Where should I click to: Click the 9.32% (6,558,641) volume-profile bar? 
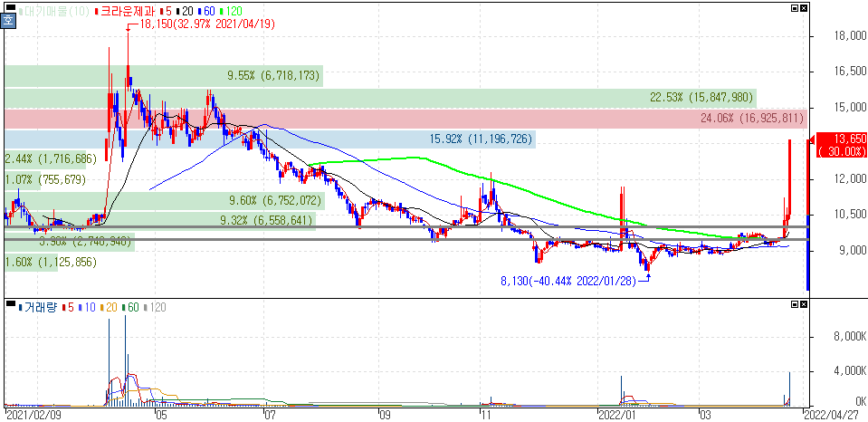tap(160, 221)
